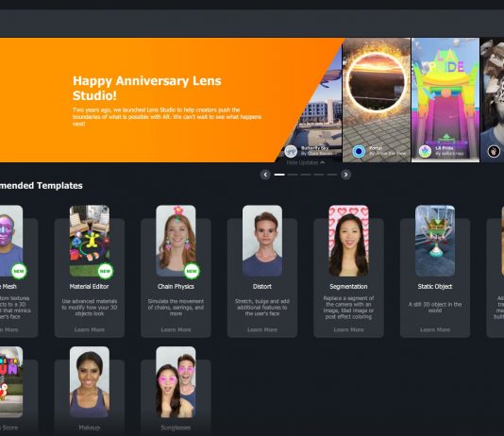This screenshot has width=504, height=436.
Task: Click the 'Chain Physics' card title
Action: [x=176, y=286]
